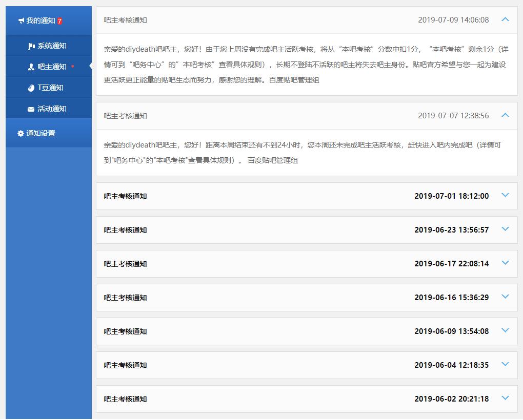Click 吧主考核通知 title dated 2019-06-04
The width and height of the screenshot is (523, 420).
point(126,365)
